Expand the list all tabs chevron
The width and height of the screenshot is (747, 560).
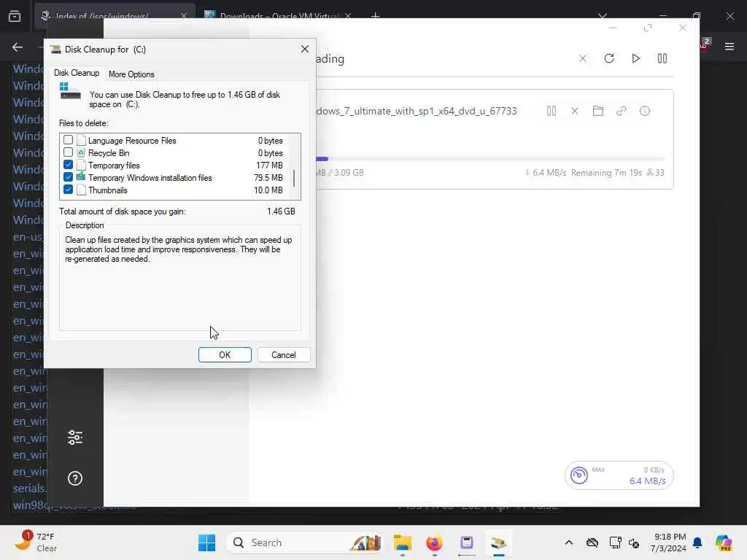tap(603, 16)
